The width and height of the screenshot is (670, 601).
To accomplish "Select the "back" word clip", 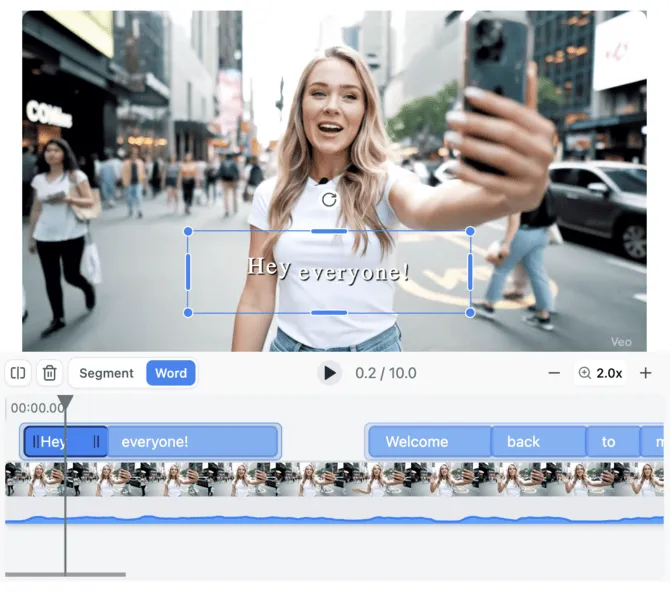I will pos(539,441).
